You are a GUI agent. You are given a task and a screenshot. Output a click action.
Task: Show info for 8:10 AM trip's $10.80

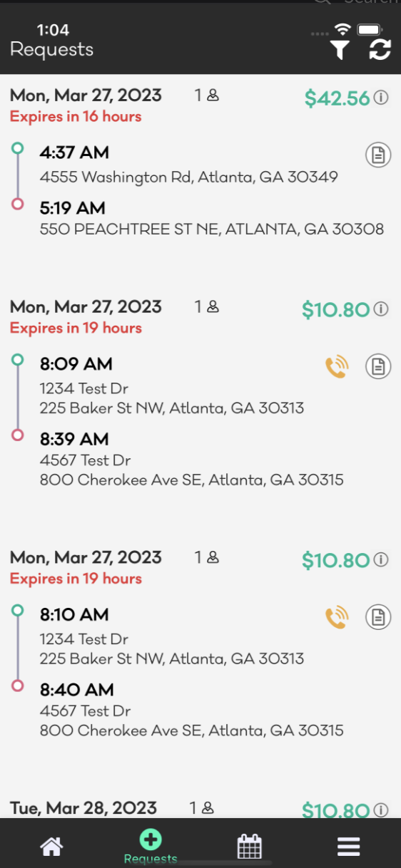tap(382, 559)
